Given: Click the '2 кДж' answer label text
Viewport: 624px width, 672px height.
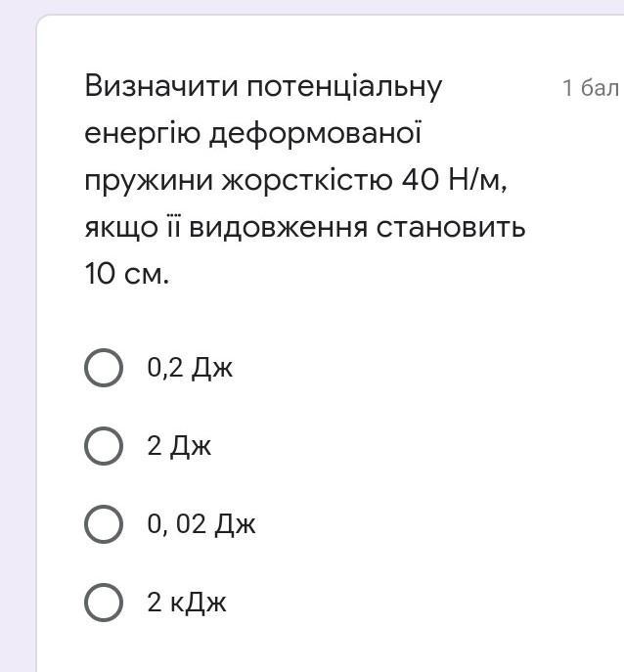Looking at the screenshot, I should (x=187, y=603).
